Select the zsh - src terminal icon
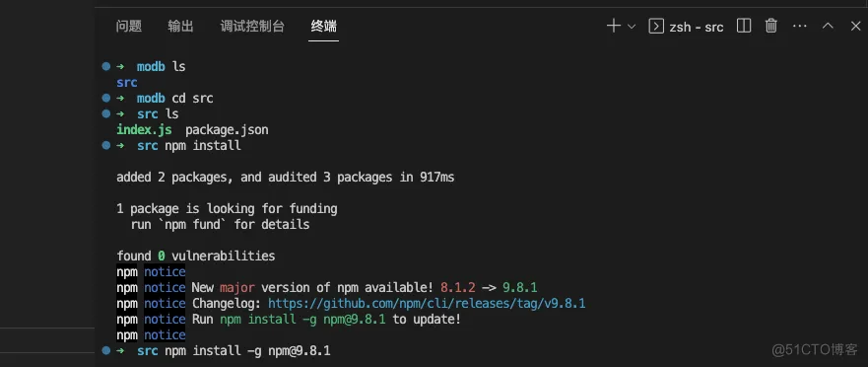The image size is (868, 367). tap(656, 26)
